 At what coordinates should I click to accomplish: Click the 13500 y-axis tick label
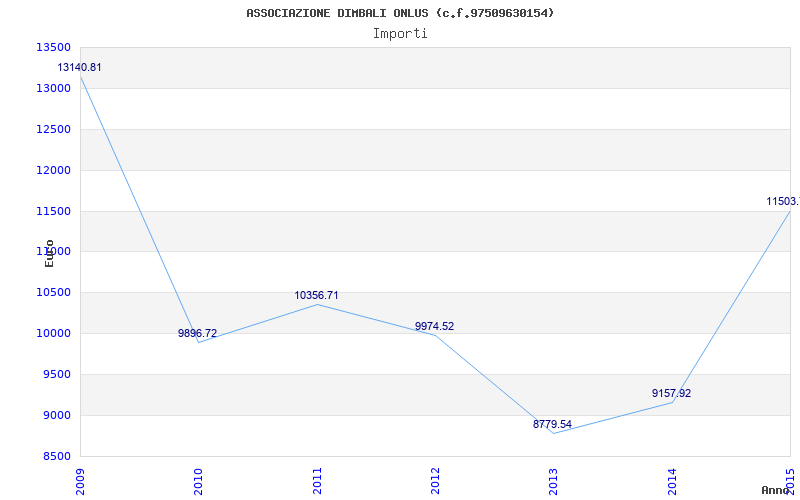pyautogui.click(x=53, y=47)
